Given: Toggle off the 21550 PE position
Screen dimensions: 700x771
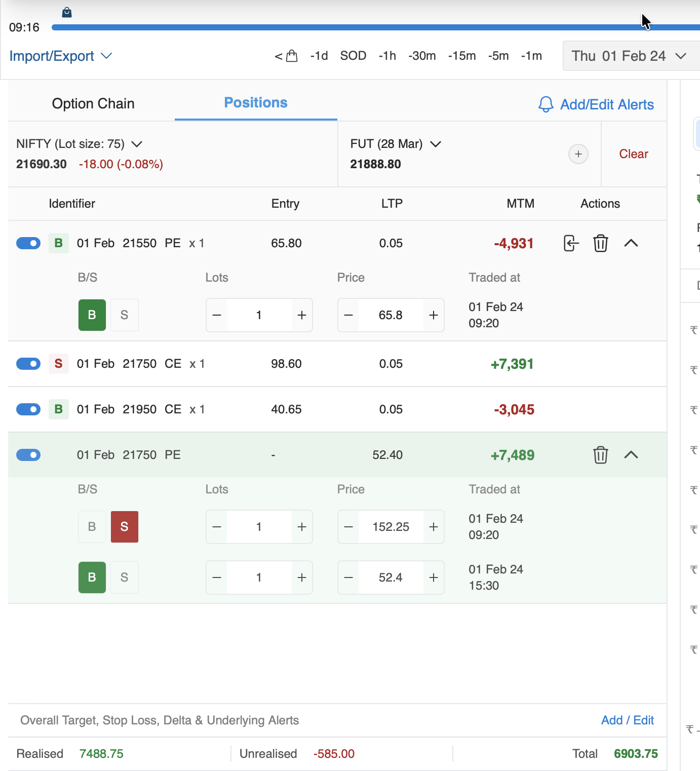Looking at the screenshot, I should [28, 243].
